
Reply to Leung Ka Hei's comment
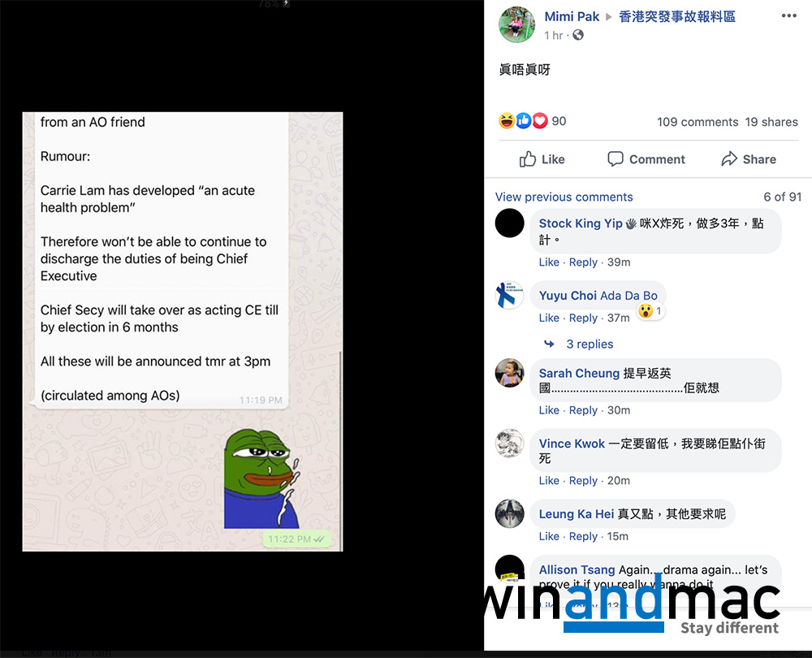[583, 536]
